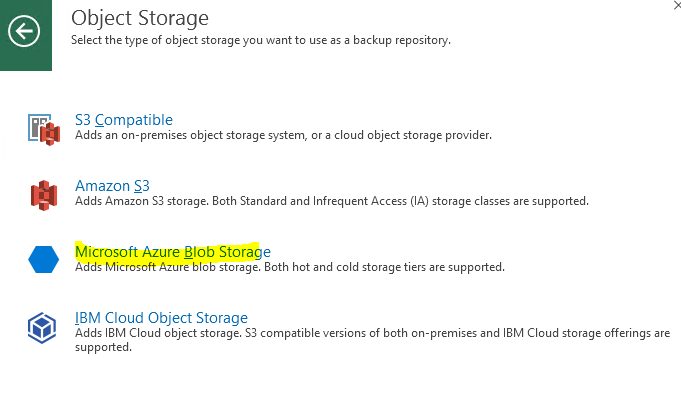
Task: Click the IBM Cloud storage offerings description
Action: 373,340
